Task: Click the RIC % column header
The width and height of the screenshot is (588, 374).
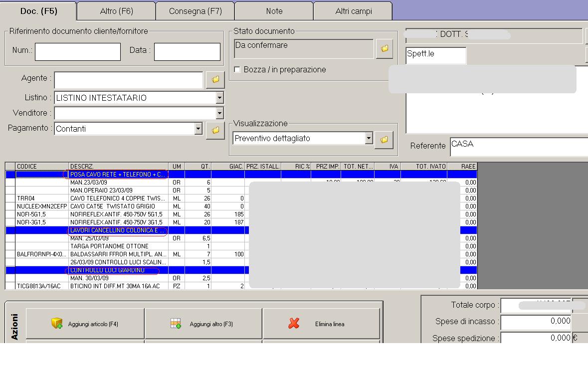Action: coord(296,166)
